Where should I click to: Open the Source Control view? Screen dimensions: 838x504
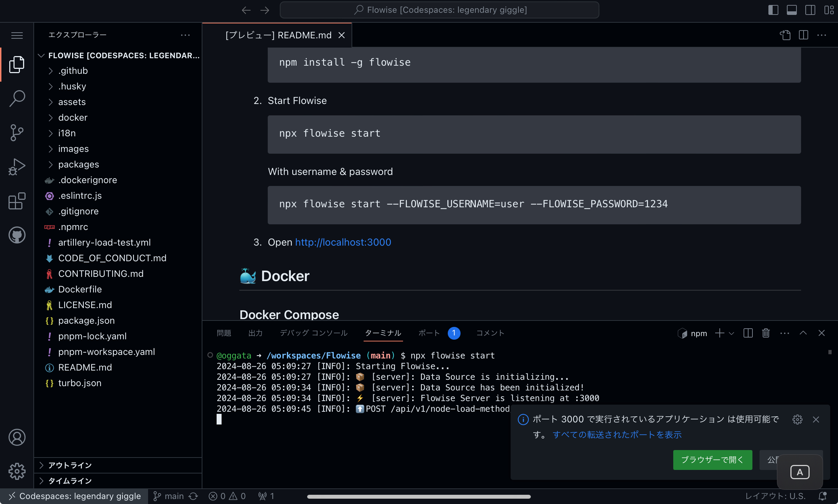(x=17, y=132)
